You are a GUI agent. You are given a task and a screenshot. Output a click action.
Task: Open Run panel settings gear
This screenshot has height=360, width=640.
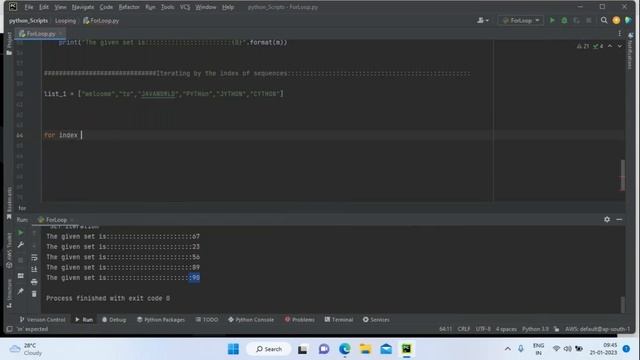point(607,219)
